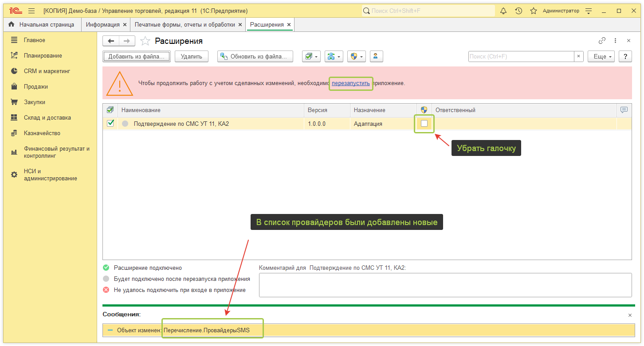Viewport: 644px width, 346px height.
Task: Click the notifications bell icon
Action: (503, 11)
